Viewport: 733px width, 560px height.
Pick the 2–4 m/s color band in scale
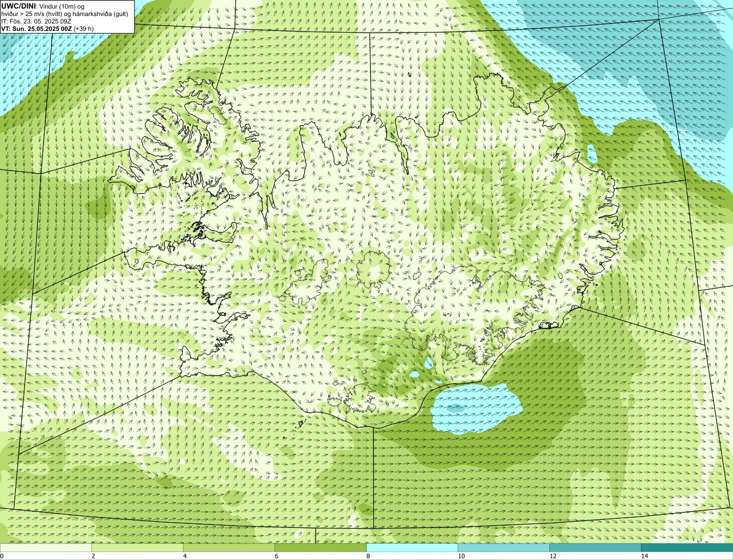pyautogui.click(x=137, y=547)
